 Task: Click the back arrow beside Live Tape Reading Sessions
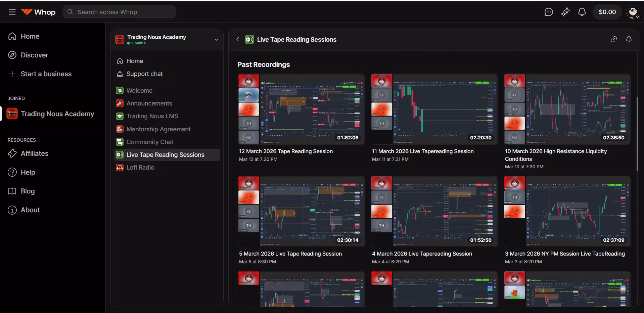tap(238, 40)
